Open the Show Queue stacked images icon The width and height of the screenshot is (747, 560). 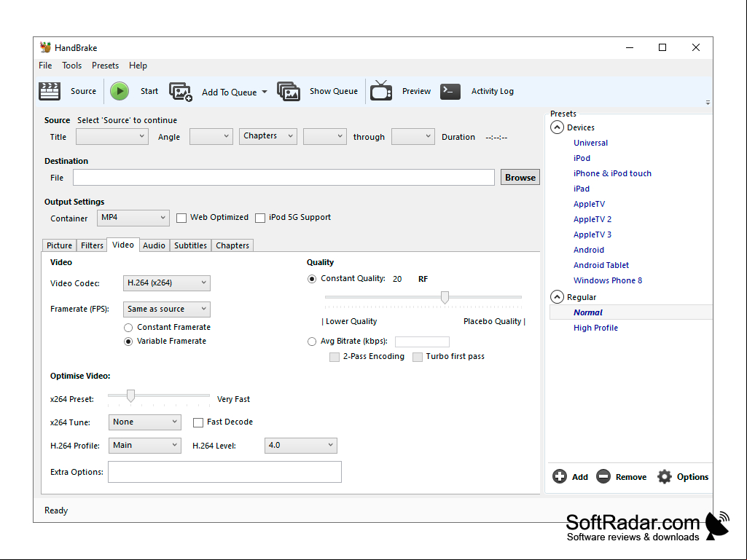[289, 92]
